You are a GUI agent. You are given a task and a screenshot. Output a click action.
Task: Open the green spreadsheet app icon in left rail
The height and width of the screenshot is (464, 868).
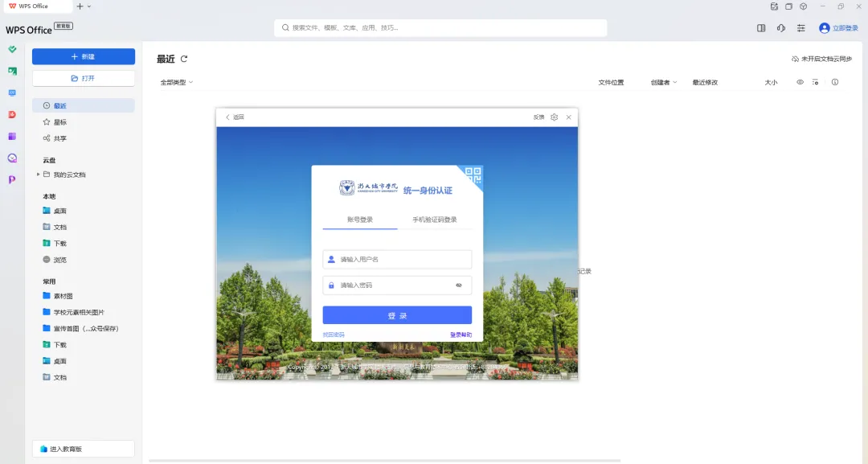(x=12, y=71)
